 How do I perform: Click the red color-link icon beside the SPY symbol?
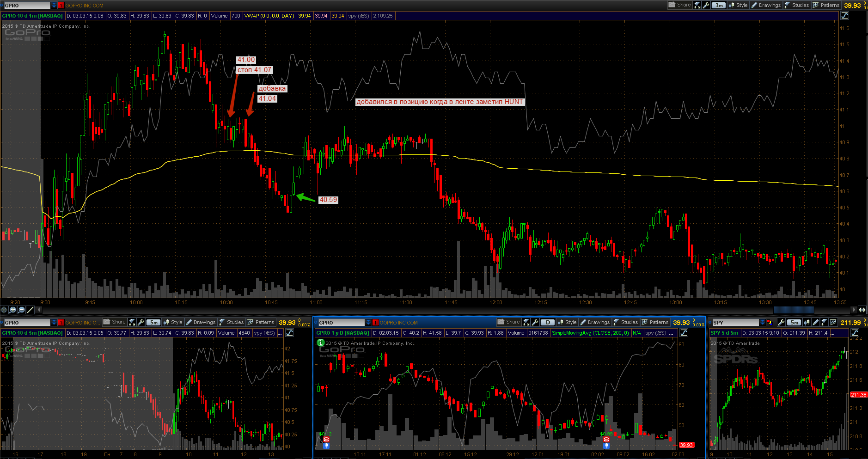(770, 322)
